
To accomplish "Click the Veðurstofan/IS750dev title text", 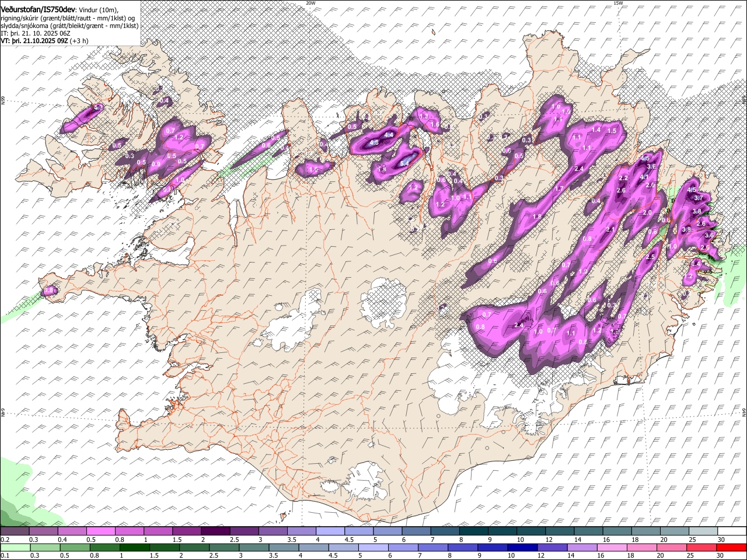I will point(38,9).
